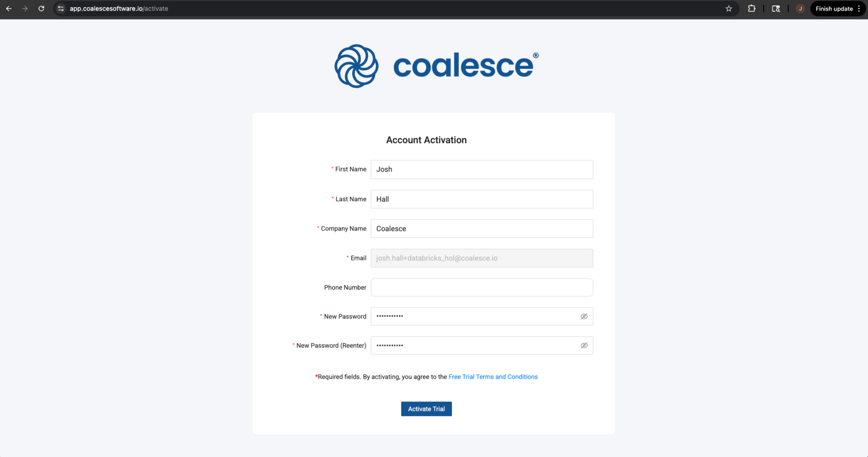868x457 pixels.
Task: Click into the Last Name field
Action: pyautogui.click(x=482, y=199)
